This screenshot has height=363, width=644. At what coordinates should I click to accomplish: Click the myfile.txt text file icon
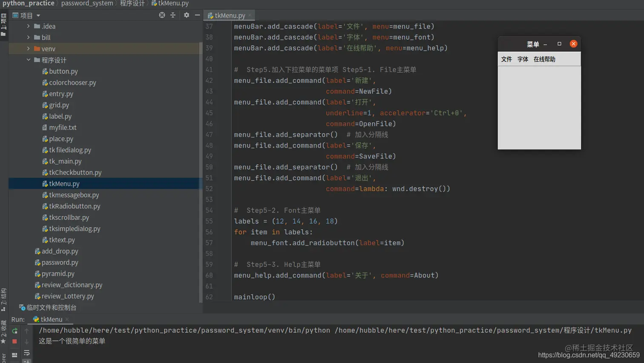click(45, 127)
